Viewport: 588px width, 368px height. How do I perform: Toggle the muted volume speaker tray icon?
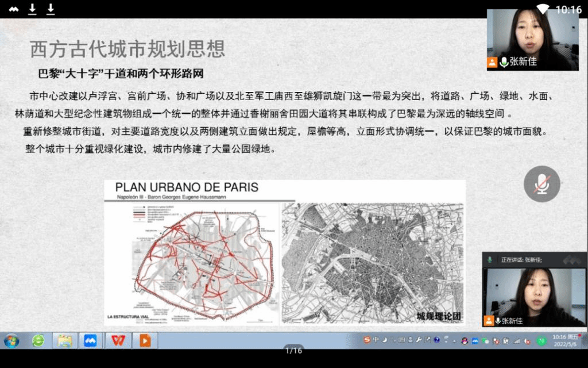528,341
